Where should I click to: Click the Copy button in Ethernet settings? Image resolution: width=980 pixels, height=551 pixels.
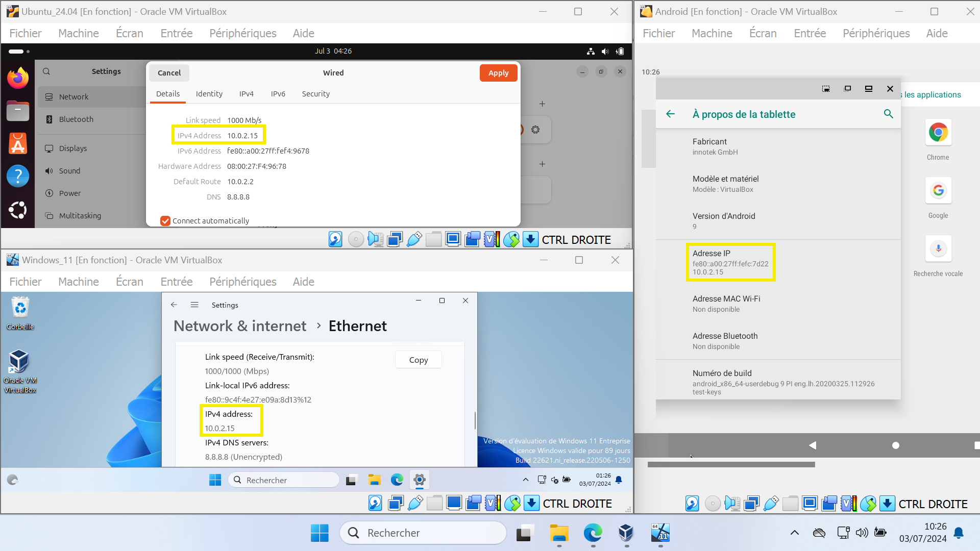click(x=419, y=360)
